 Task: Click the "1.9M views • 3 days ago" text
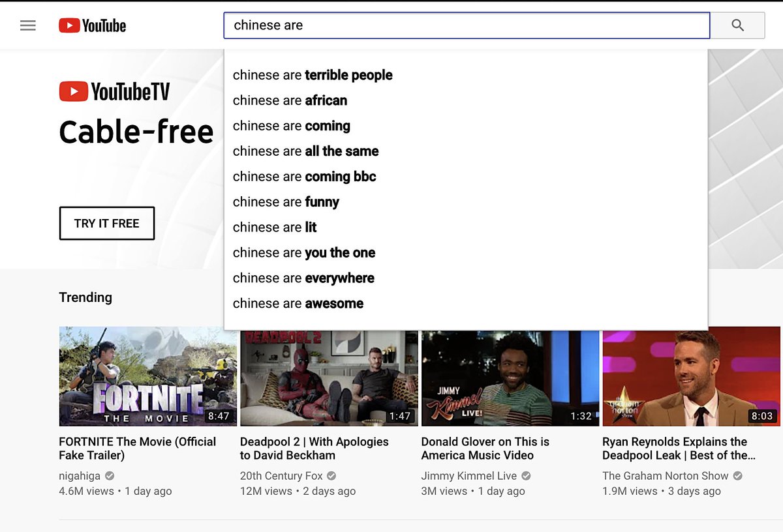point(662,492)
